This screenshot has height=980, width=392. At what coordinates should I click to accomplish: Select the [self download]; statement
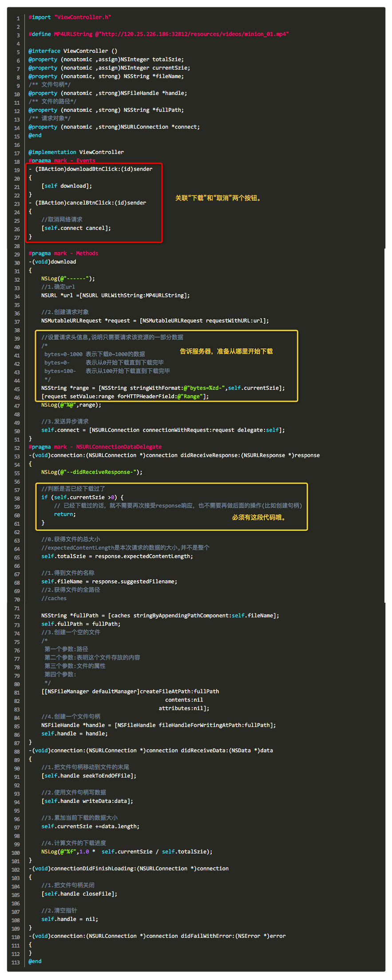coord(67,186)
